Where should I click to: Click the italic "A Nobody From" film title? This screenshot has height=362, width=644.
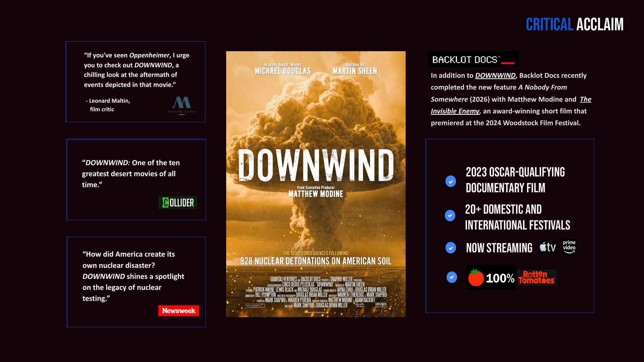(543, 87)
